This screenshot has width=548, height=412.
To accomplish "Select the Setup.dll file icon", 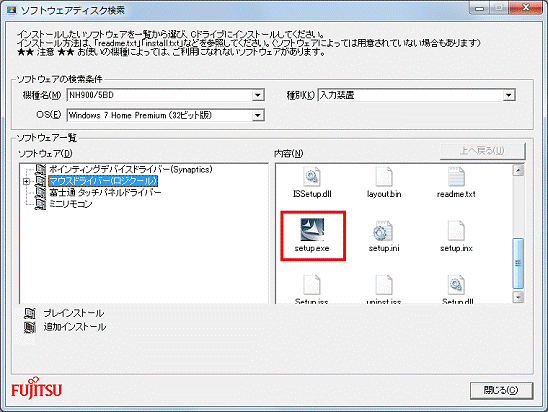I will tap(456, 285).
